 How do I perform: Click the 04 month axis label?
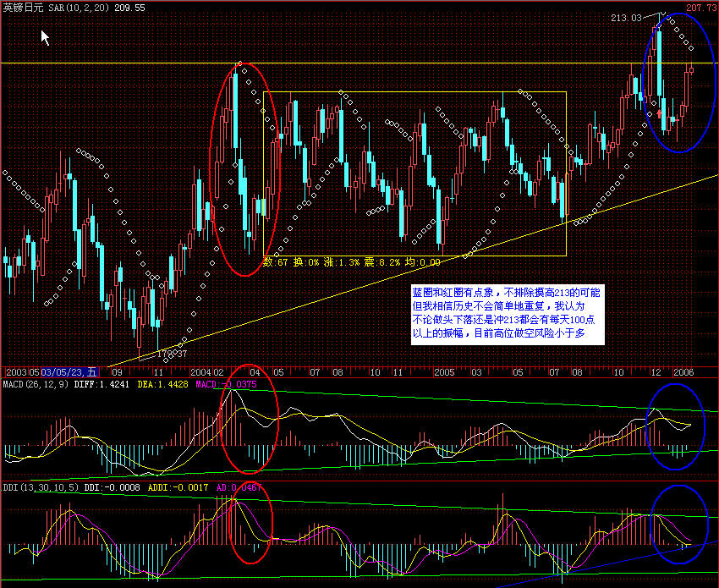tap(255, 372)
